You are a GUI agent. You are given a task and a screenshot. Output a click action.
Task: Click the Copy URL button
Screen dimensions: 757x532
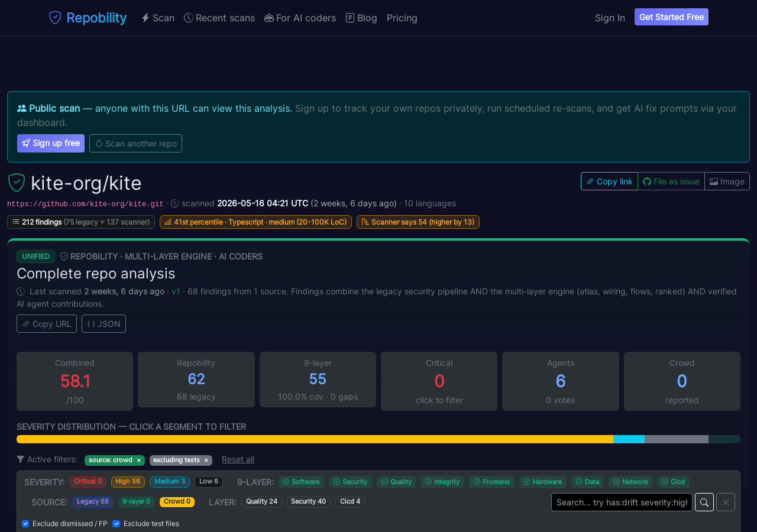(47, 323)
